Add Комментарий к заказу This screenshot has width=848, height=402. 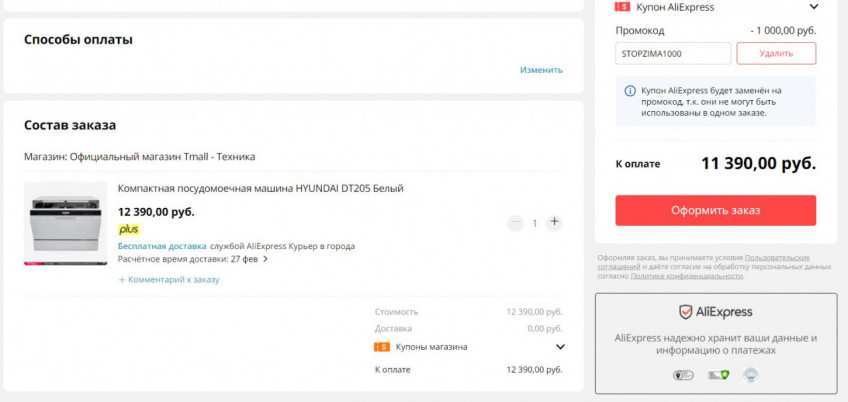click(169, 280)
